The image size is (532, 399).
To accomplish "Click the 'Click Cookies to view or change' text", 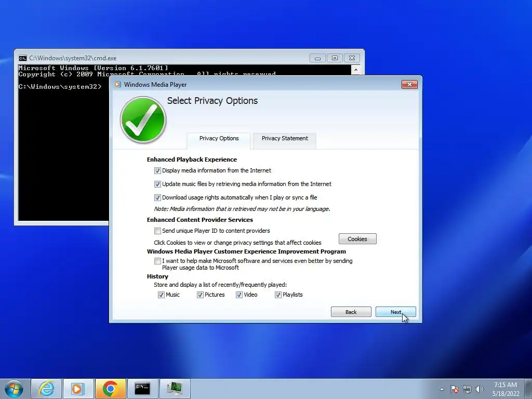I will (x=237, y=243).
